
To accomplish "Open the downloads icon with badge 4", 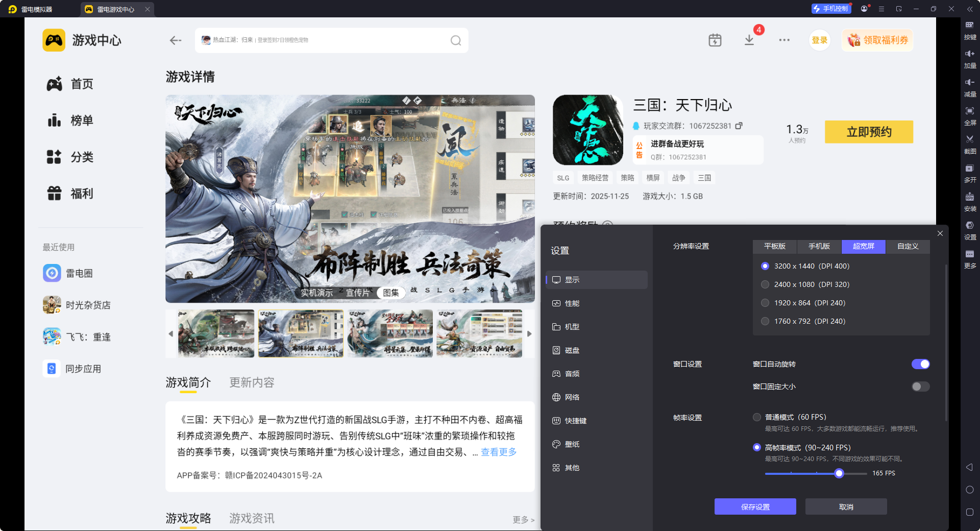I will [x=749, y=40].
